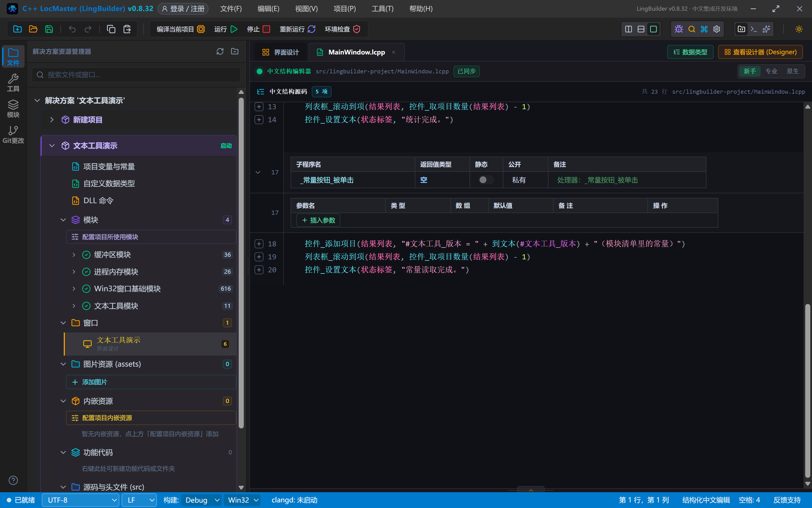Expand code line 18 plus box
This screenshot has height=508, width=812.
259,244
